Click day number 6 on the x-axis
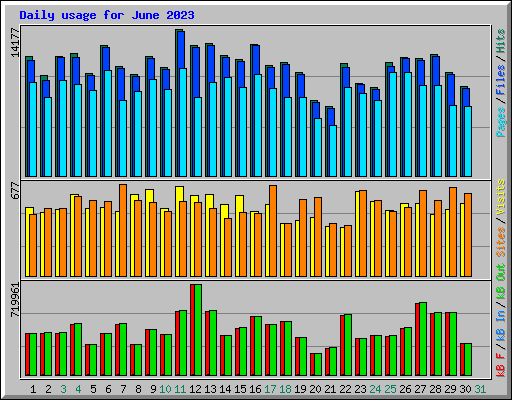 (x=108, y=389)
